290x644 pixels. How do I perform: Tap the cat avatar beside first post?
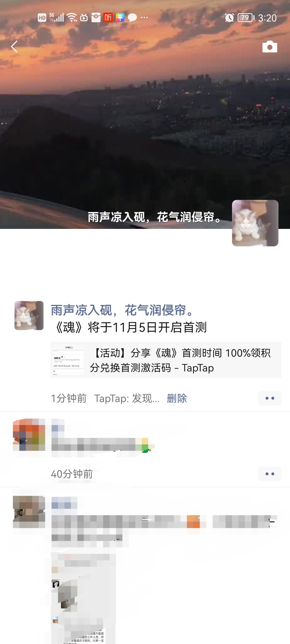29,316
